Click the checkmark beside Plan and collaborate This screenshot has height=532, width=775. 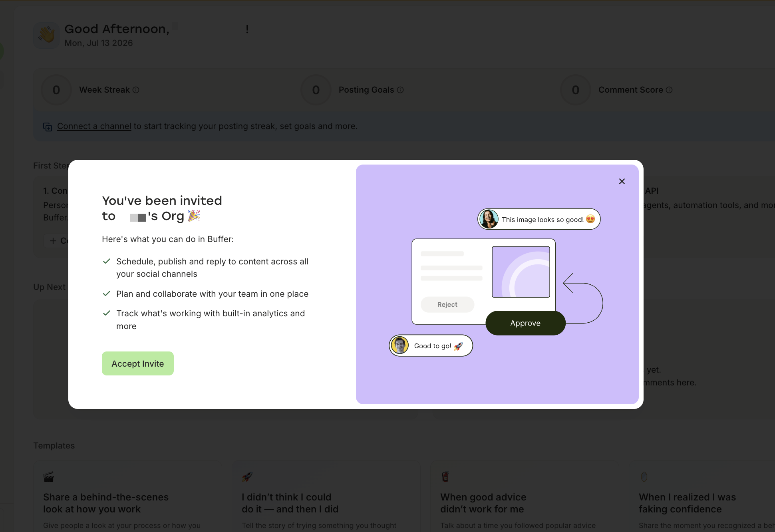(107, 294)
